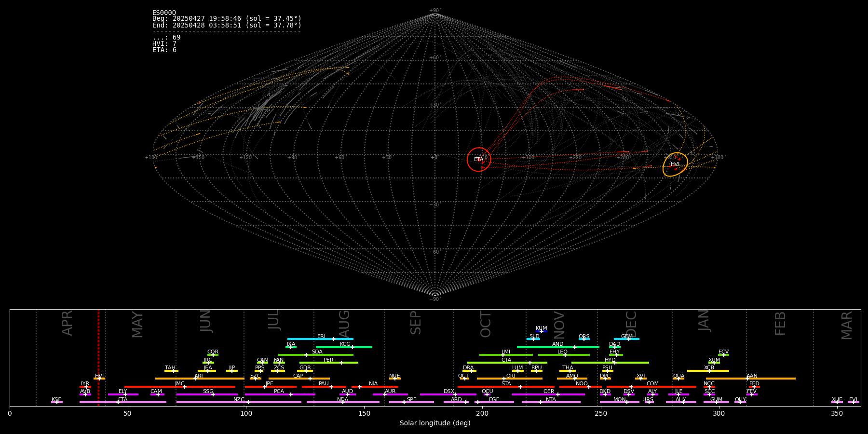Click the −90° latitude label below the map

(x=435, y=299)
